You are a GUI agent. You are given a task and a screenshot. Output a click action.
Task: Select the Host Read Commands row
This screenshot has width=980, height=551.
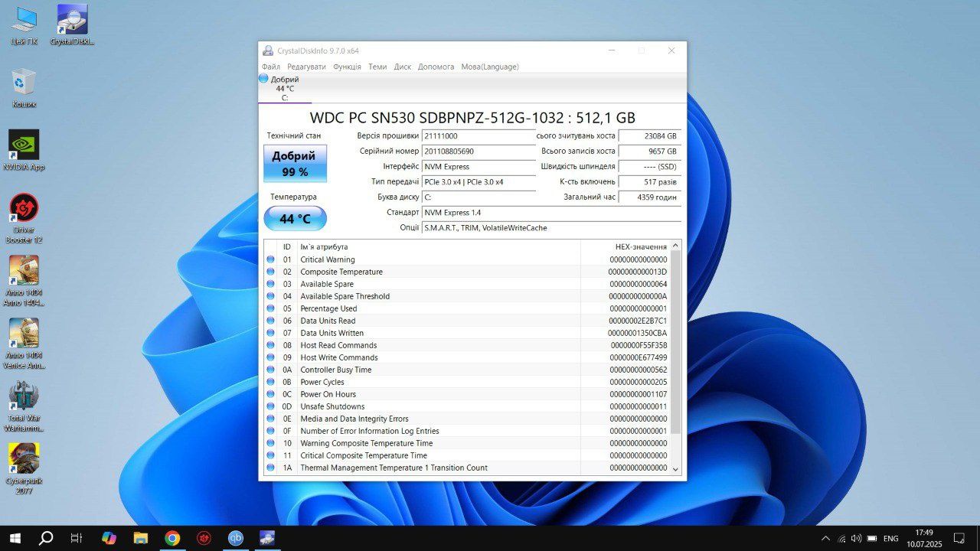click(x=467, y=345)
